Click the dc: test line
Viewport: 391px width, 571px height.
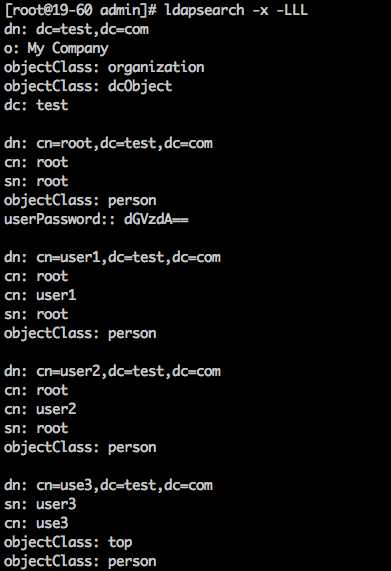point(36,106)
